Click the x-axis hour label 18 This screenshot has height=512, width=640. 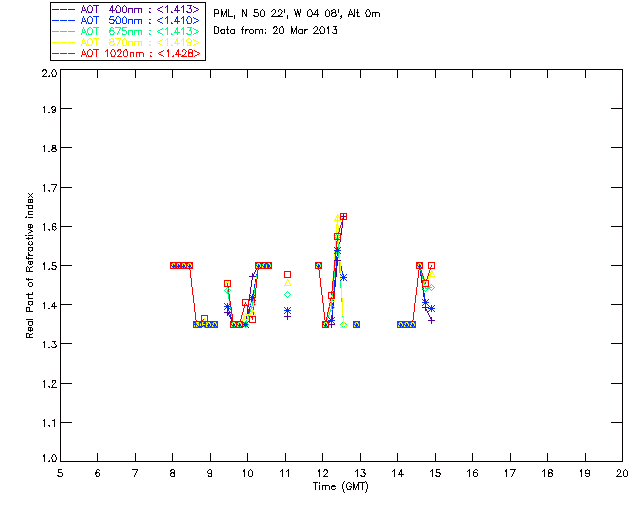coord(548,473)
